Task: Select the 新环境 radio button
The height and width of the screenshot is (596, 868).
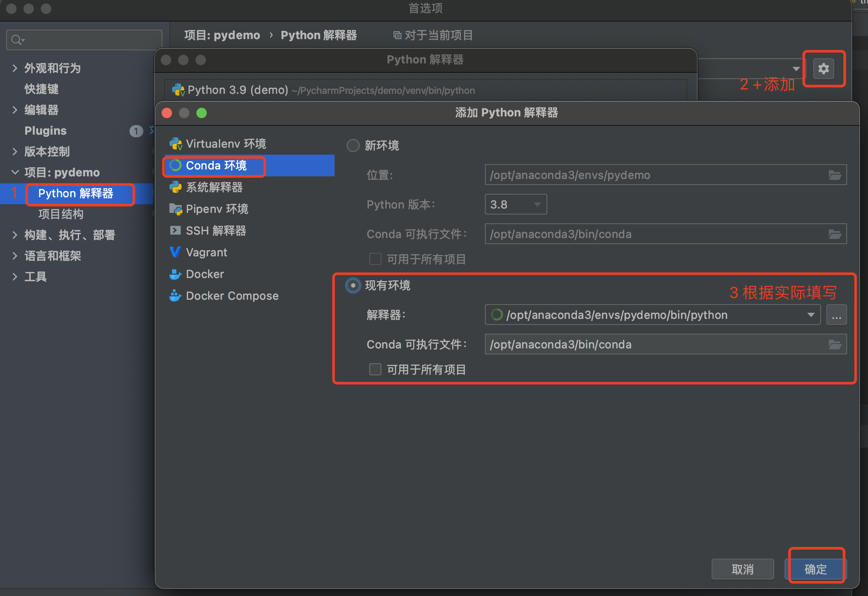Action: (353, 146)
